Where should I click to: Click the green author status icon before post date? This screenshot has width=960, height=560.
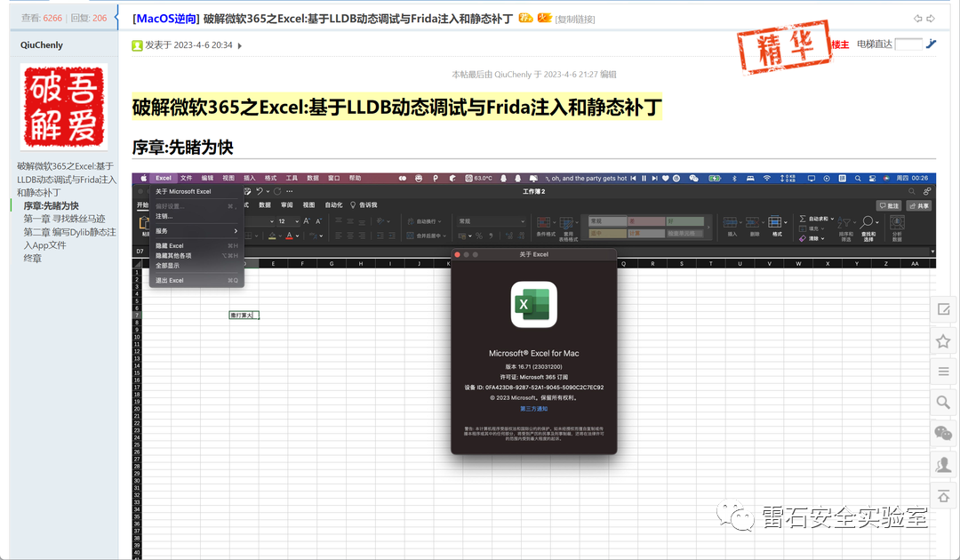(x=137, y=45)
